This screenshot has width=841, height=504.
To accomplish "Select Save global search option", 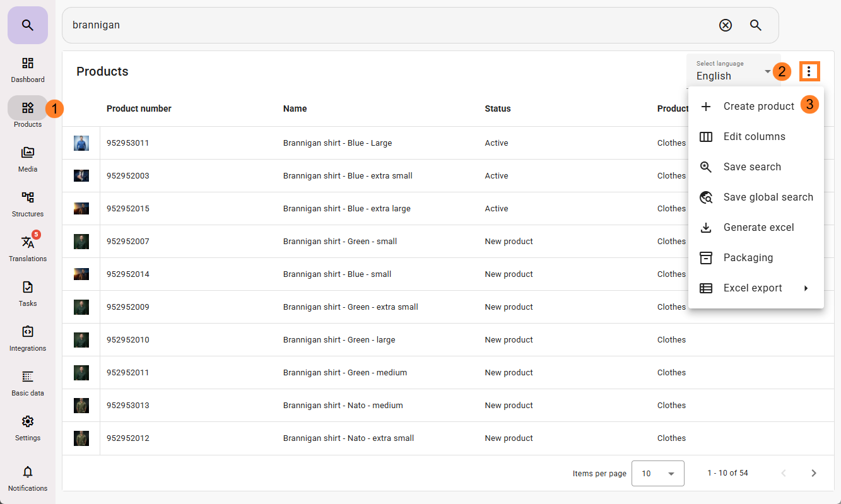I will pos(767,197).
